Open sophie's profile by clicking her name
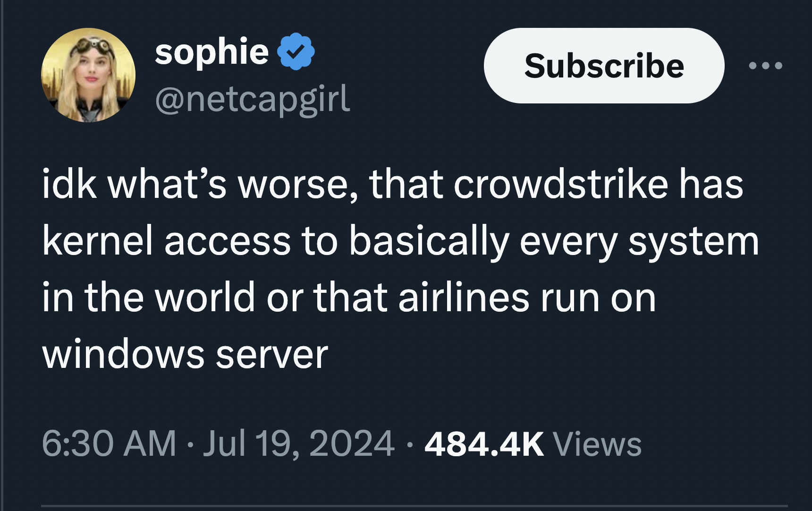 pyautogui.click(x=211, y=52)
